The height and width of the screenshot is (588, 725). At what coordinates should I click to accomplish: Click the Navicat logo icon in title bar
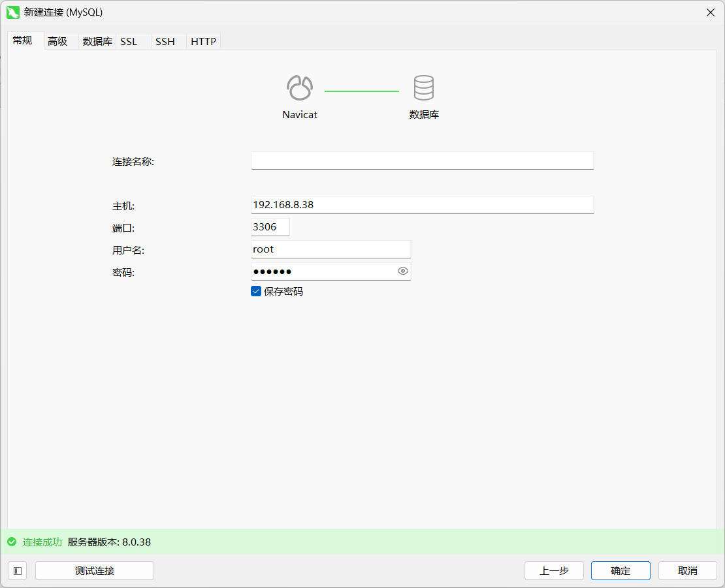coord(13,12)
